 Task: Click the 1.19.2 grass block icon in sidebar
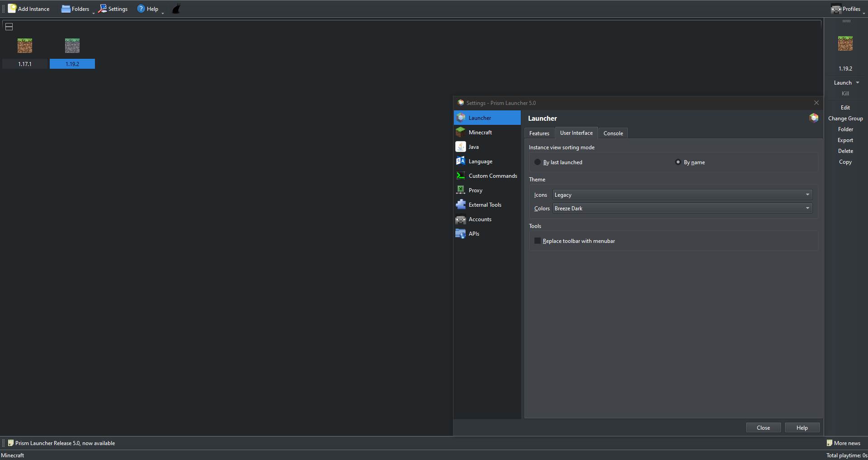(845, 43)
